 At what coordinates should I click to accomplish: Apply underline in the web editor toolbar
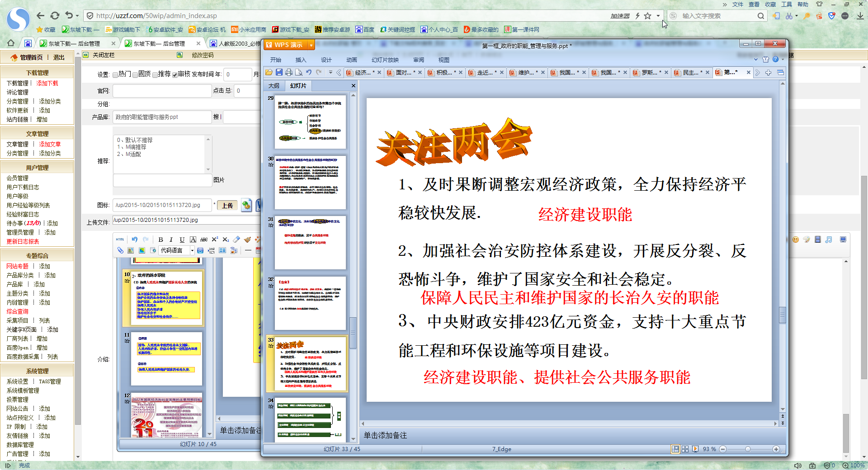pos(182,240)
